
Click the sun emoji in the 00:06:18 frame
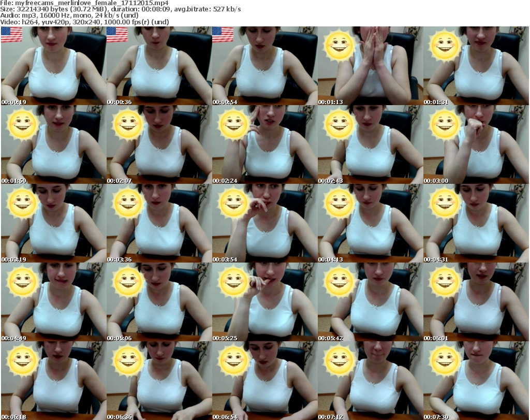pyautogui.click(x=22, y=361)
